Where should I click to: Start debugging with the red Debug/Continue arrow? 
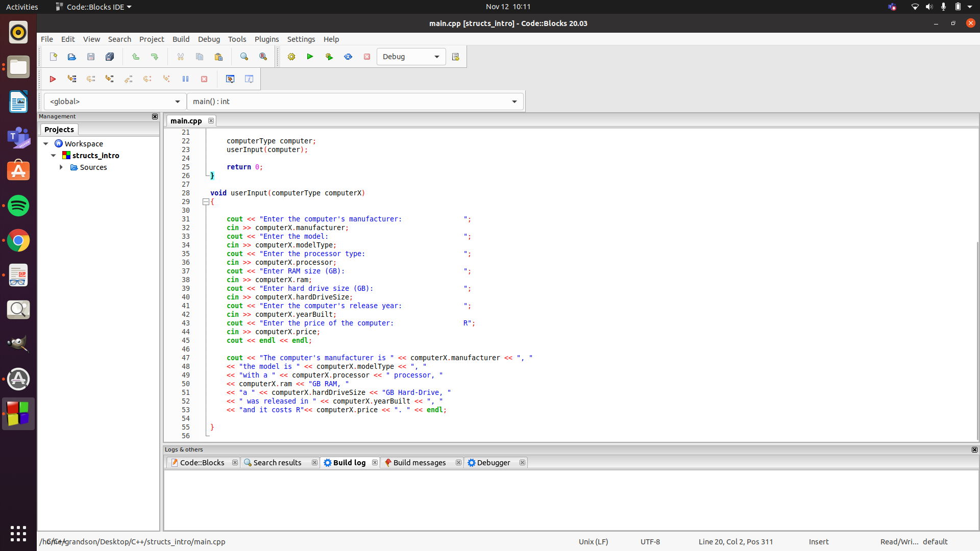53,79
